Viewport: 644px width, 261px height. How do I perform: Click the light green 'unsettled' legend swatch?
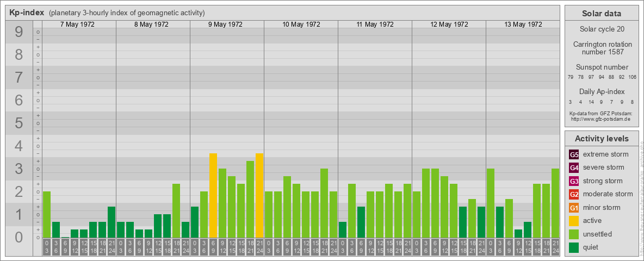(x=574, y=234)
